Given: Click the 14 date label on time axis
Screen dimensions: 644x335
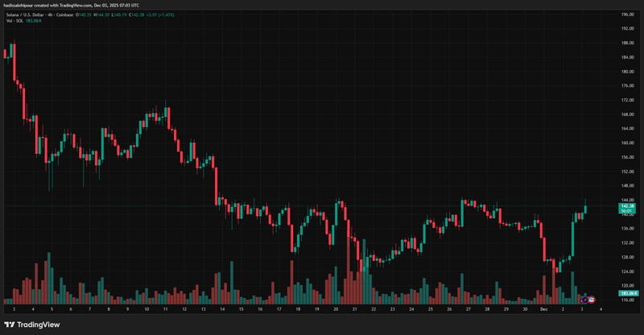Looking at the screenshot, I should (222, 308).
